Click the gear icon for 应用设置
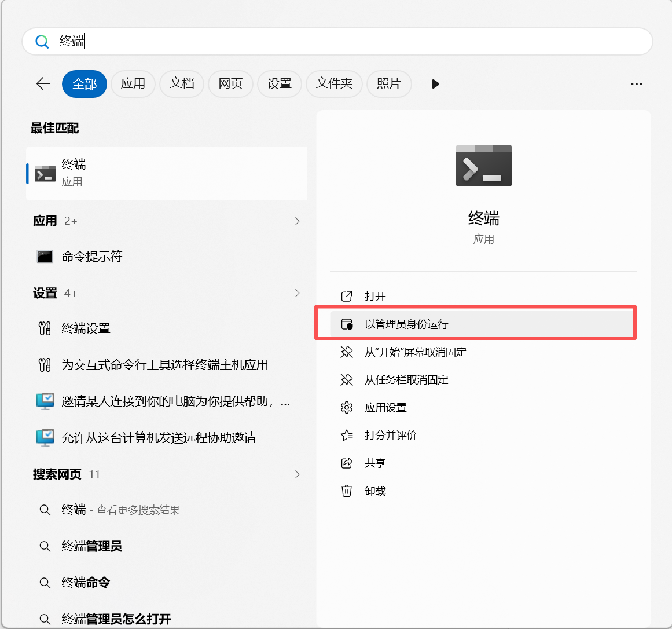672x629 pixels. click(x=347, y=408)
